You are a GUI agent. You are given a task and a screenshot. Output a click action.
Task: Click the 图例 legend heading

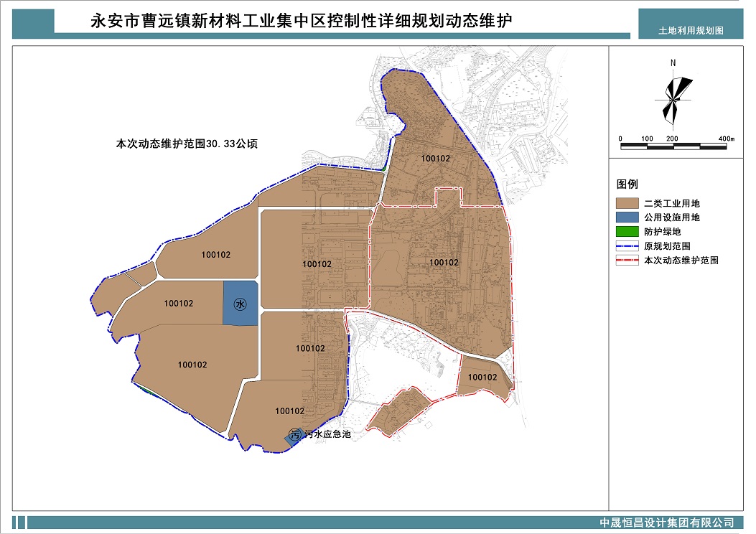click(627, 184)
